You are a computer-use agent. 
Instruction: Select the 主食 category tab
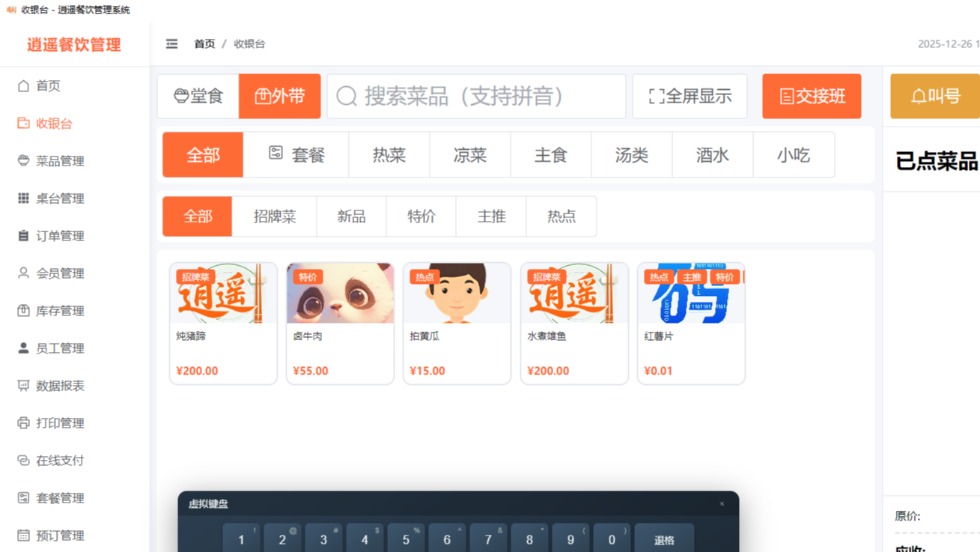click(551, 155)
